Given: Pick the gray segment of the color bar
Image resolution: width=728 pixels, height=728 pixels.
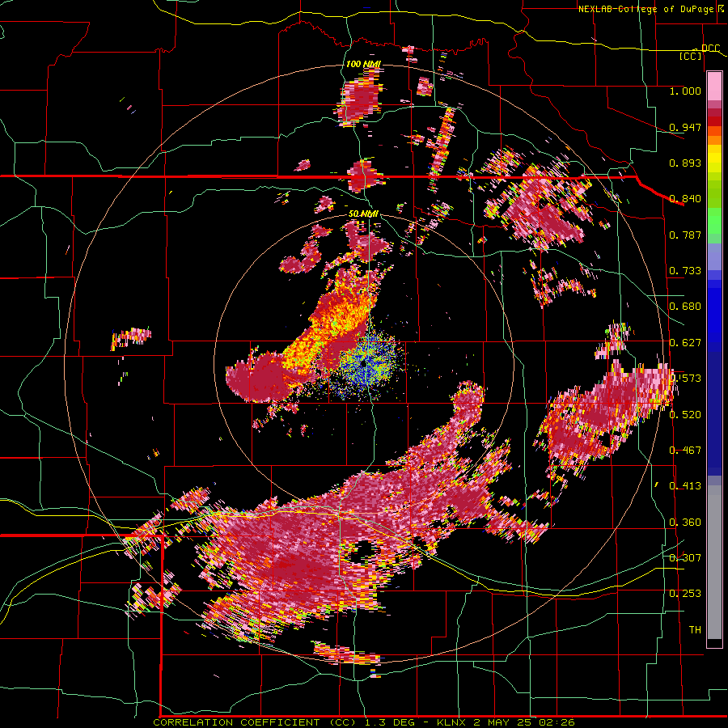Looking at the screenshot, I should tap(714, 562).
